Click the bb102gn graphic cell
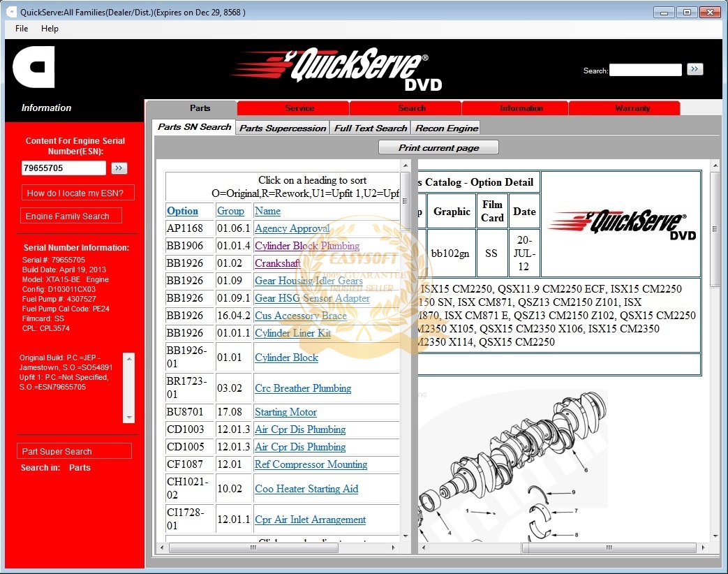Viewport: 728px width, 574px height. [x=450, y=253]
